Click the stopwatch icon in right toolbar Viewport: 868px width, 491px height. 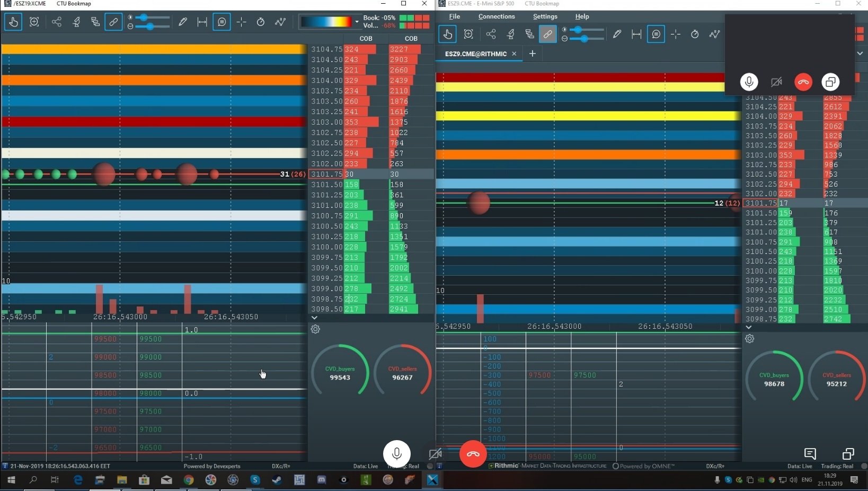click(695, 34)
